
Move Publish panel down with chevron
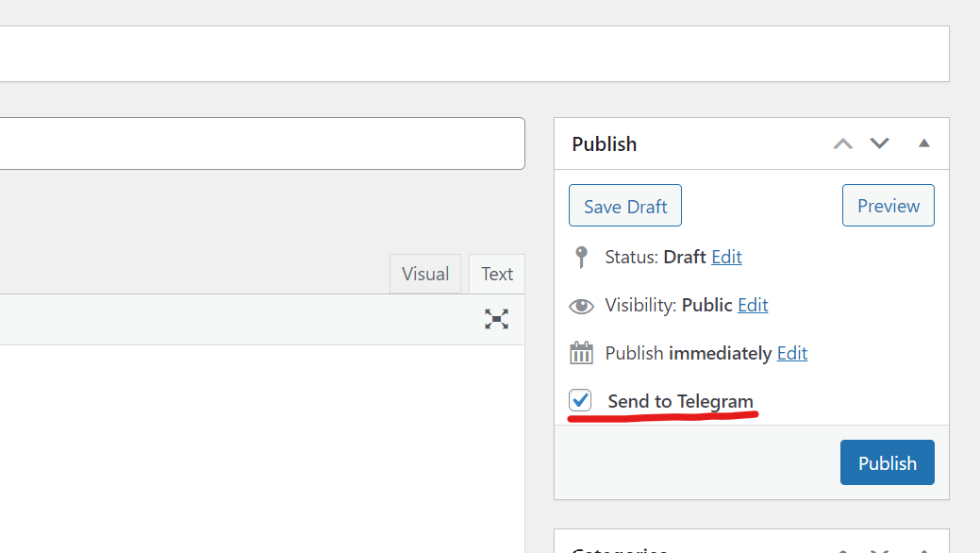click(x=879, y=143)
